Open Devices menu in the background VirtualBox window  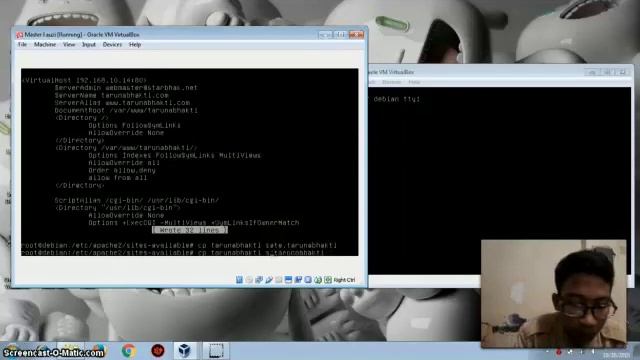[391, 82]
